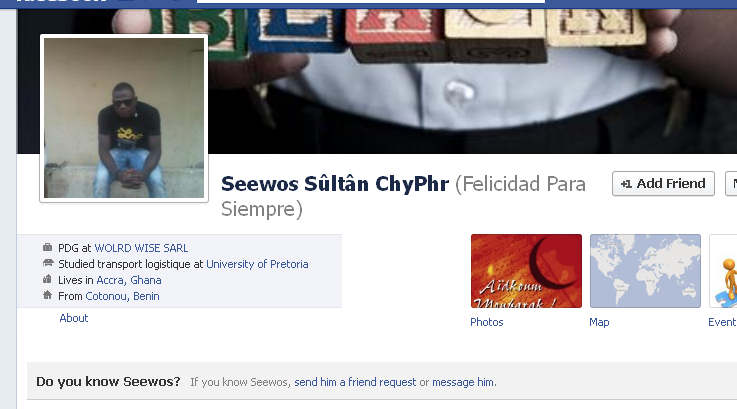
Task: Click the Add Friend plus icon
Action: pyautogui.click(x=626, y=184)
